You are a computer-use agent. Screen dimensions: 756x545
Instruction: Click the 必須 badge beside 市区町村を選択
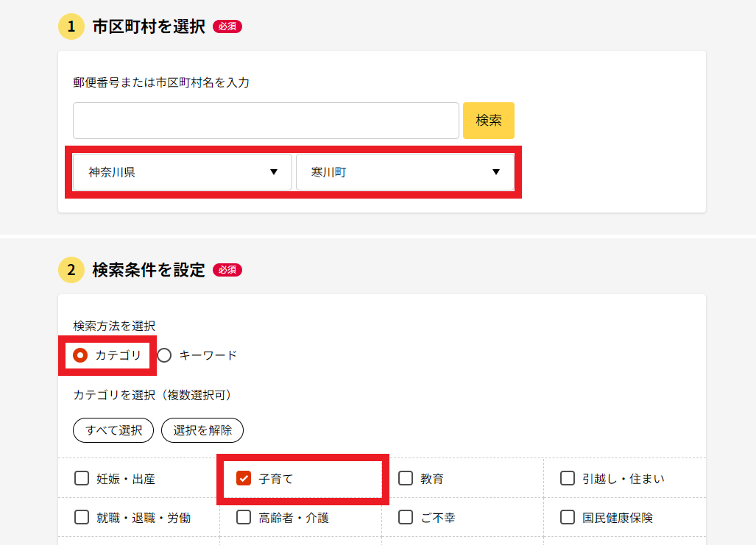(x=227, y=26)
